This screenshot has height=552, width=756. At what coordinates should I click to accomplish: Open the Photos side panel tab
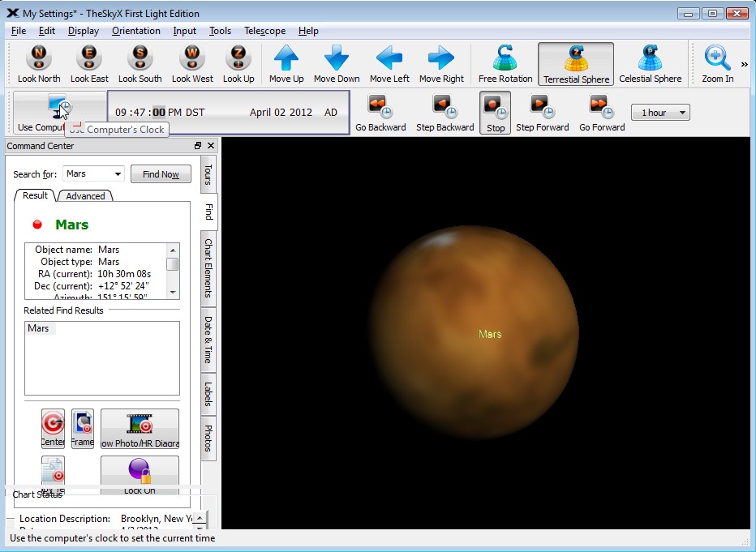pos(208,437)
